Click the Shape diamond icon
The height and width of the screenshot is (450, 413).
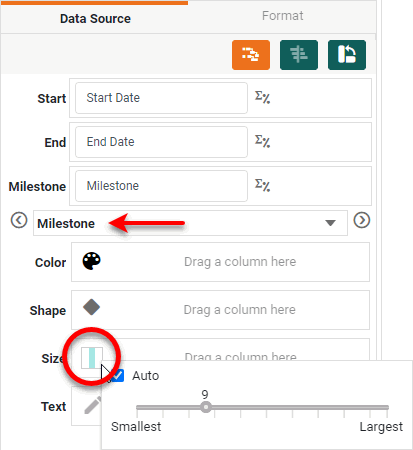coord(91,307)
